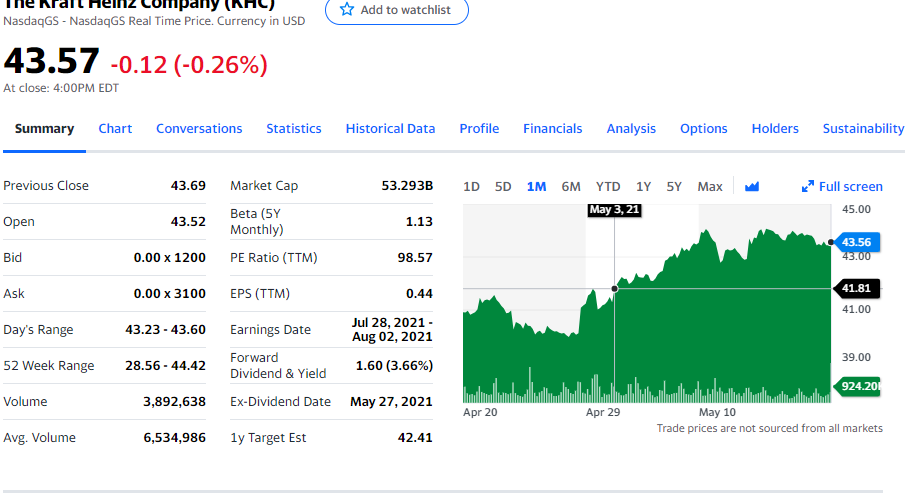905x502 pixels.
Task: Click the 52 Week Range value 28.56 - 44.42
Action: [166, 365]
